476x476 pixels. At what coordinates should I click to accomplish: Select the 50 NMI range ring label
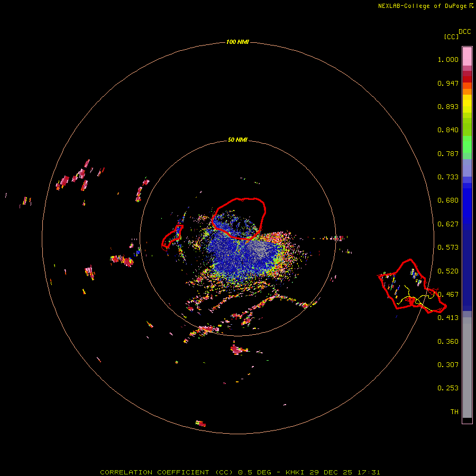pyautogui.click(x=237, y=140)
